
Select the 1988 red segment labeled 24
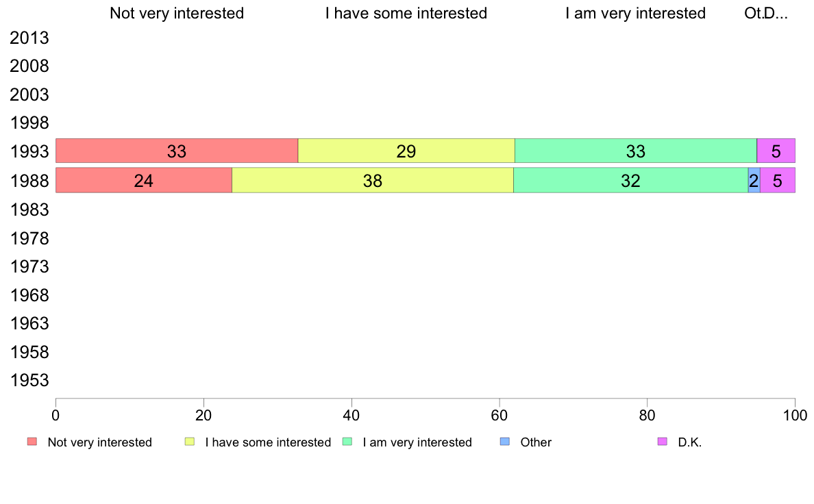144,180
